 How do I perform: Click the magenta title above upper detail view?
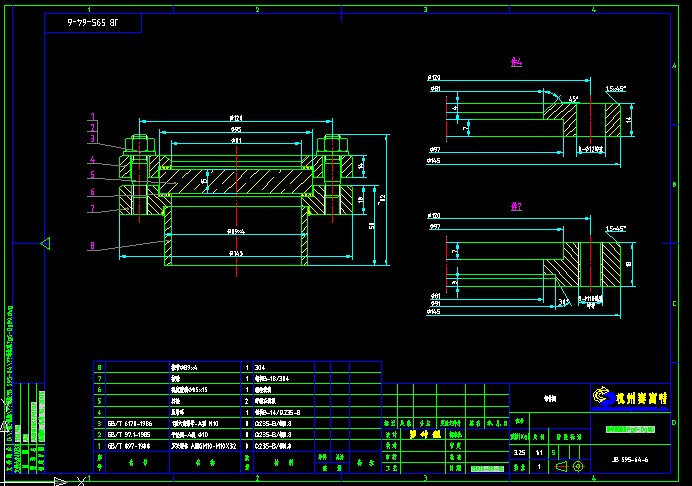point(517,62)
